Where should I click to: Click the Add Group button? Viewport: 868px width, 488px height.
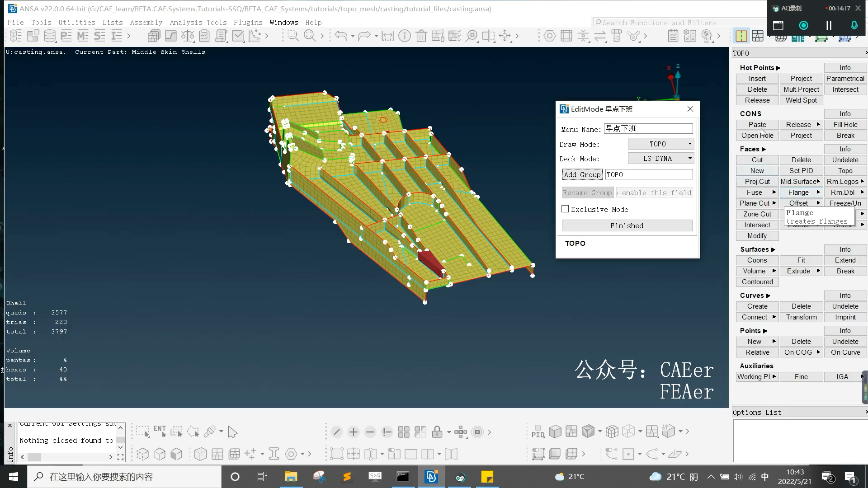coord(582,175)
